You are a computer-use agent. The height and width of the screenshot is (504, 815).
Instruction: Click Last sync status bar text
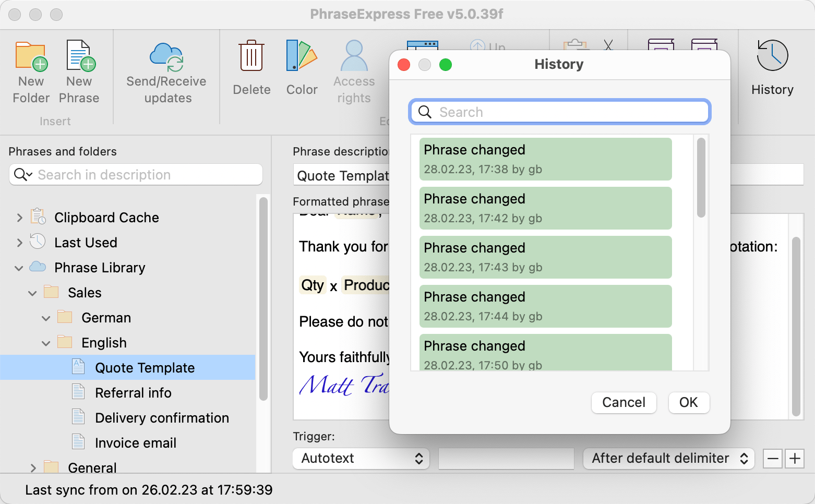click(149, 490)
